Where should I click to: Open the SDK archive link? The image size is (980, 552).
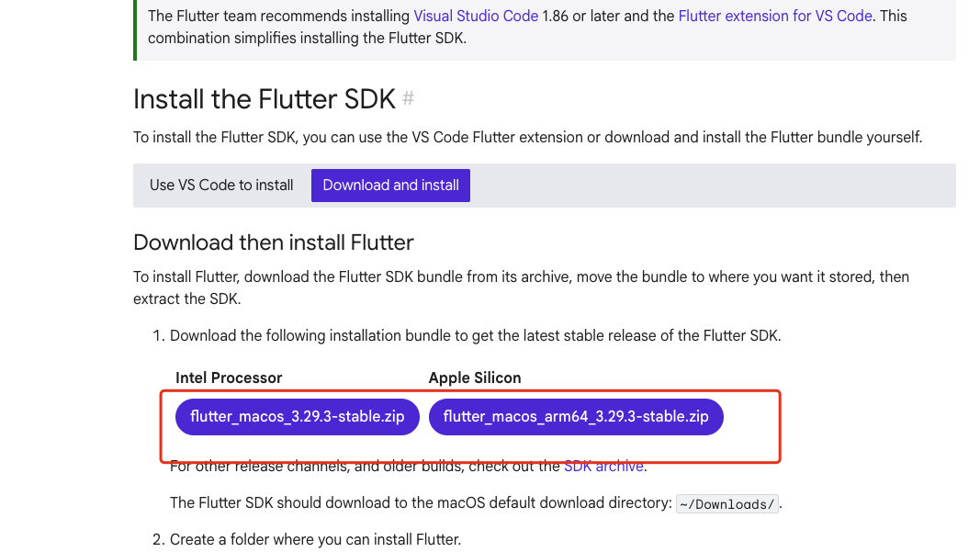pyautogui.click(x=603, y=467)
